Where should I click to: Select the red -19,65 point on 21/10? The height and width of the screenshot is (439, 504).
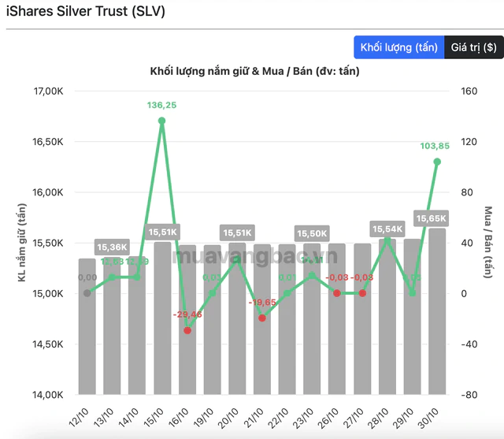[x=262, y=318]
